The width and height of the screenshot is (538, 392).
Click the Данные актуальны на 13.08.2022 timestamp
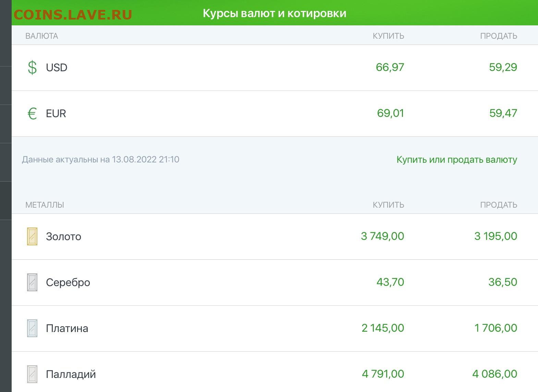pos(100,160)
